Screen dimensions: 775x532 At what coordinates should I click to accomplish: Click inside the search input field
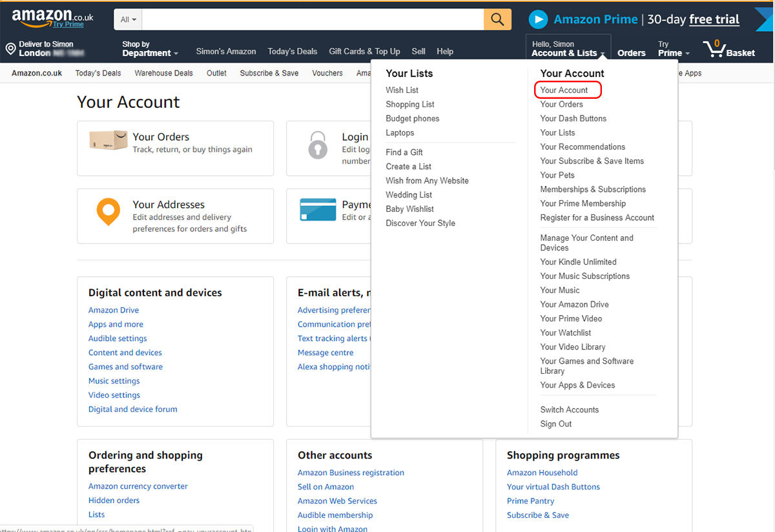click(310, 19)
